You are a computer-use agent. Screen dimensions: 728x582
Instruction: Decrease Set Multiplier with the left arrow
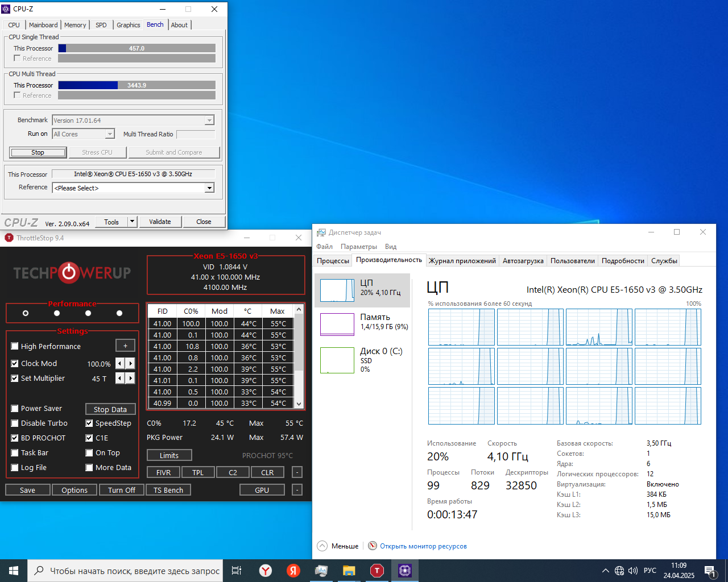pos(120,378)
